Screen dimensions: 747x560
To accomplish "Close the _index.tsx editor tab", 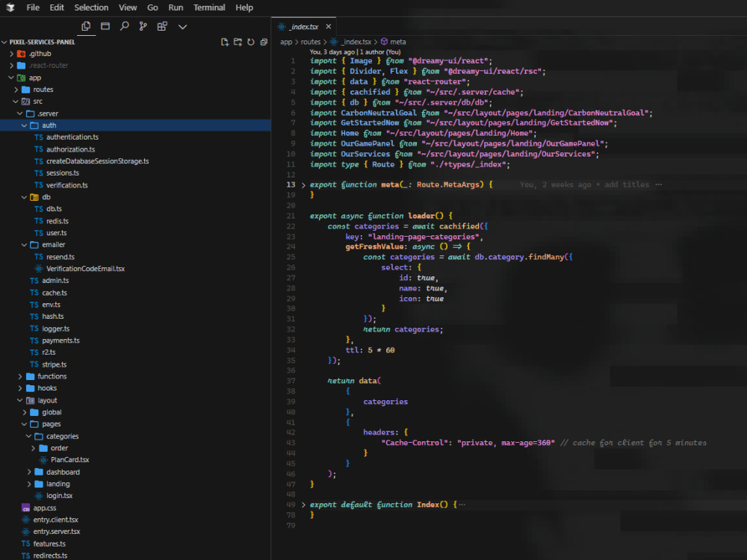I will pyautogui.click(x=328, y=27).
